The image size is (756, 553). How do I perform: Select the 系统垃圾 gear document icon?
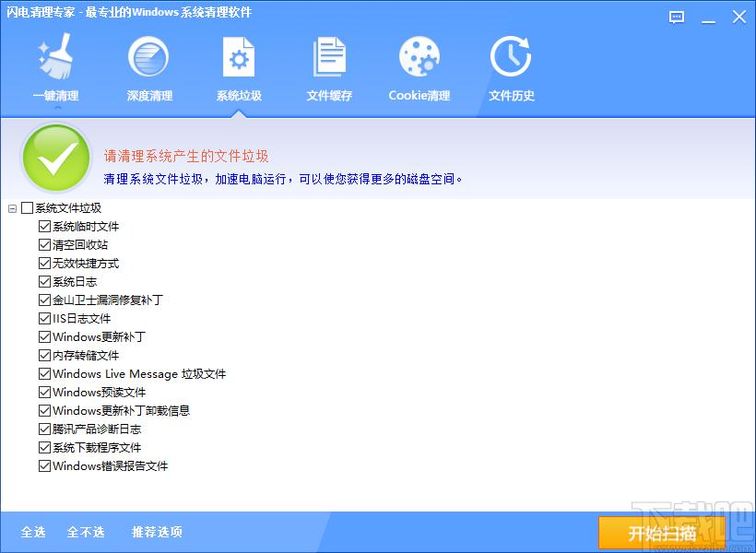239,57
